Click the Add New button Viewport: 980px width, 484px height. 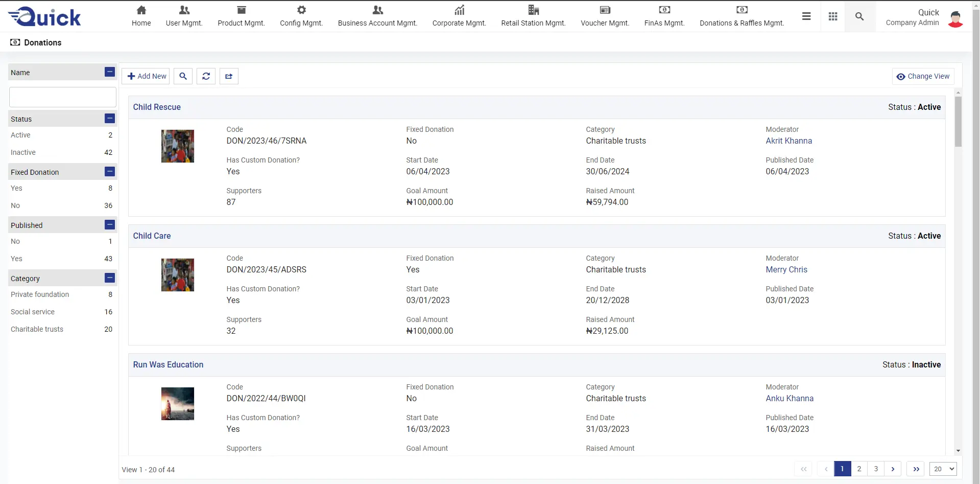tap(146, 76)
